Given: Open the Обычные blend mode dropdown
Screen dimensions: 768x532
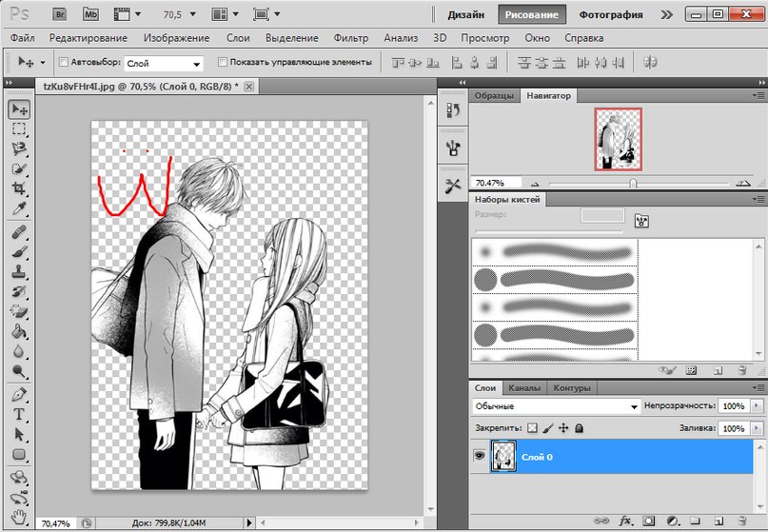Looking at the screenshot, I should pos(557,406).
